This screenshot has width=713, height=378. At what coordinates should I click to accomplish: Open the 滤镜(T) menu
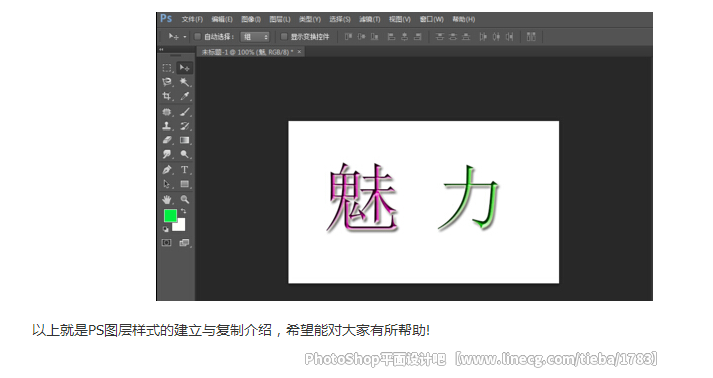(x=370, y=19)
